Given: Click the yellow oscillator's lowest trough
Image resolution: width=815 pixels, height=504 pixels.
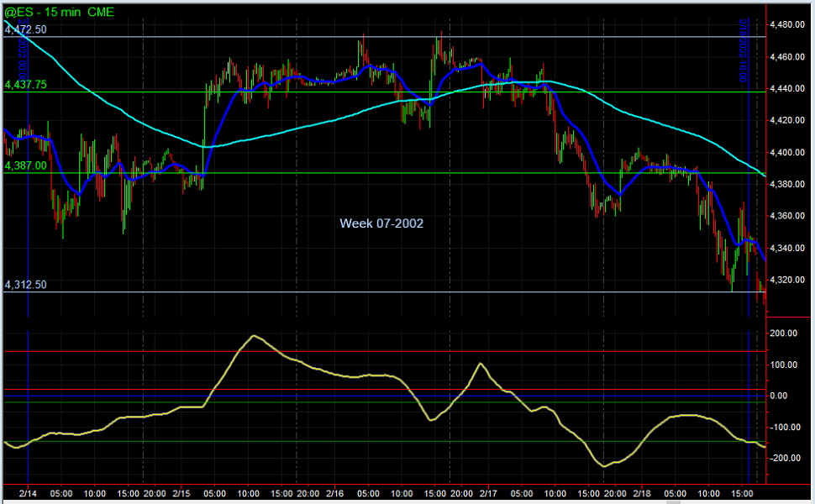Looking at the screenshot, I should (605, 465).
